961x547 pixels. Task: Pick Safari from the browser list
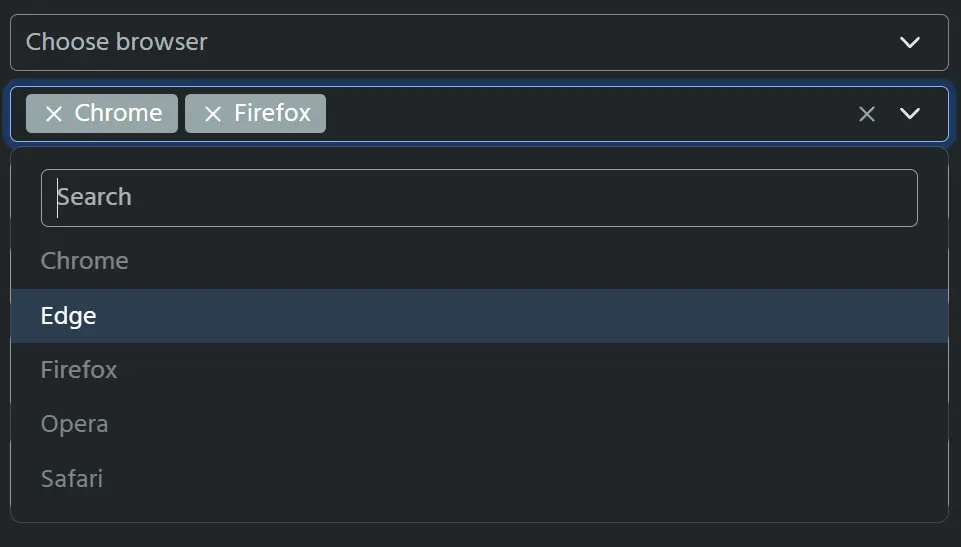479,478
